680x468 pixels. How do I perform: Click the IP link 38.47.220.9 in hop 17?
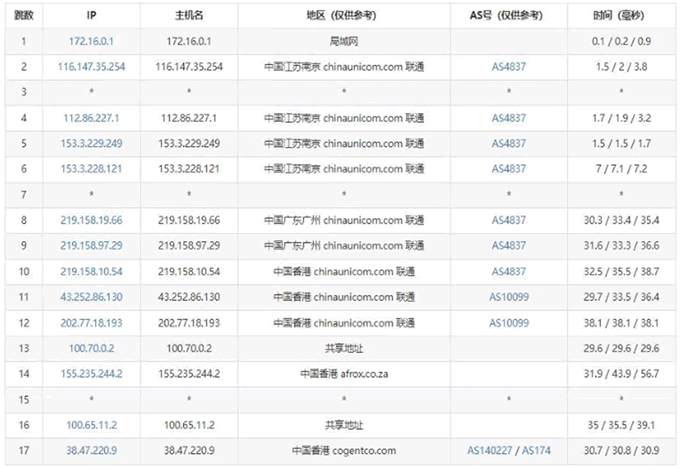point(91,450)
